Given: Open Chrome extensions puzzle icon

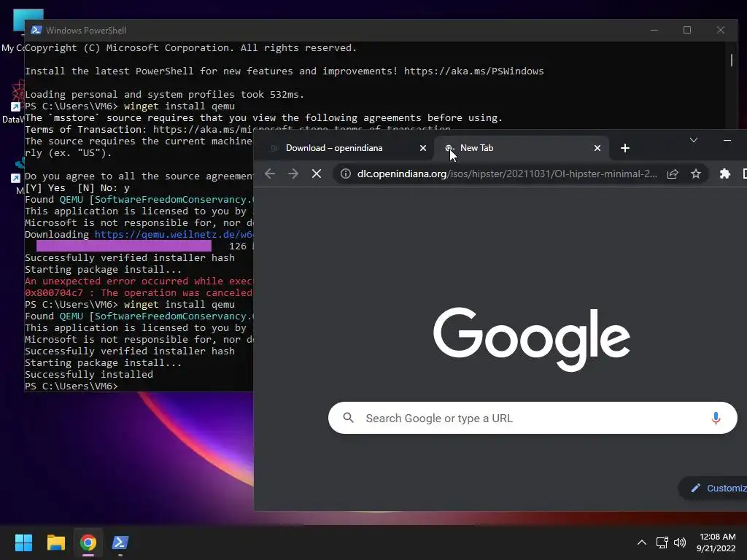Looking at the screenshot, I should click(724, 174).
